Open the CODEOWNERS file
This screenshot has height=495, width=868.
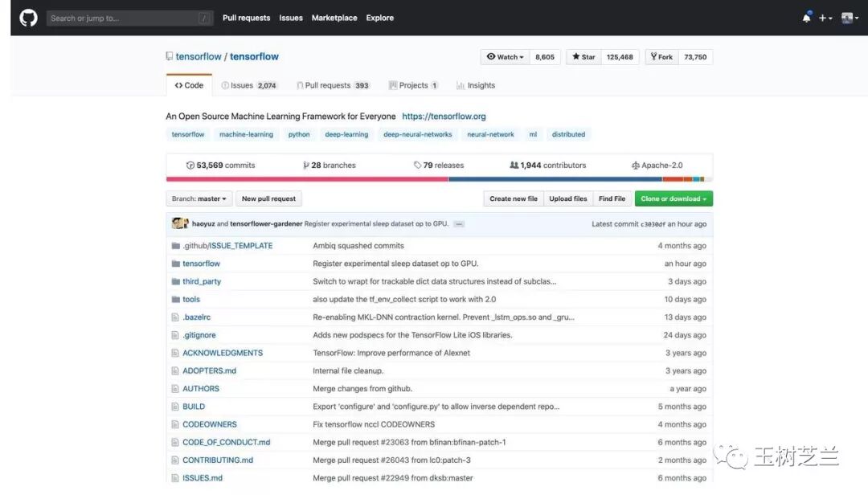point(210,424)
